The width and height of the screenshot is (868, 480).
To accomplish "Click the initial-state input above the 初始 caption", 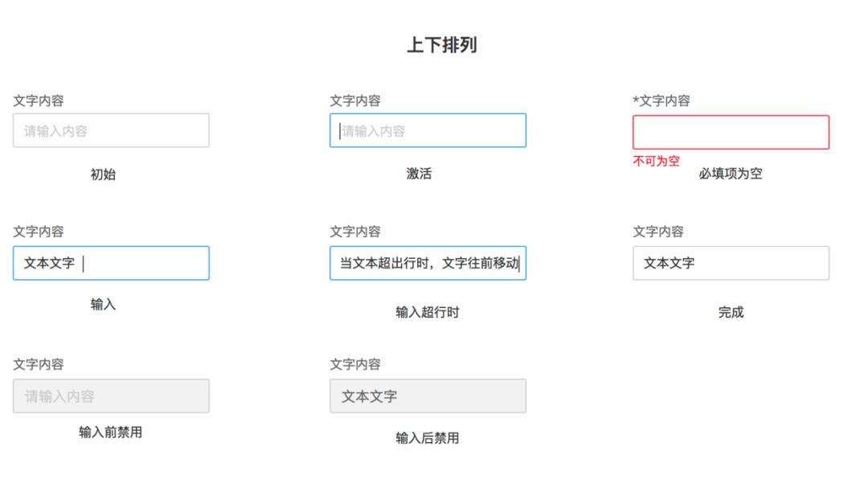I will pos(111,130).
